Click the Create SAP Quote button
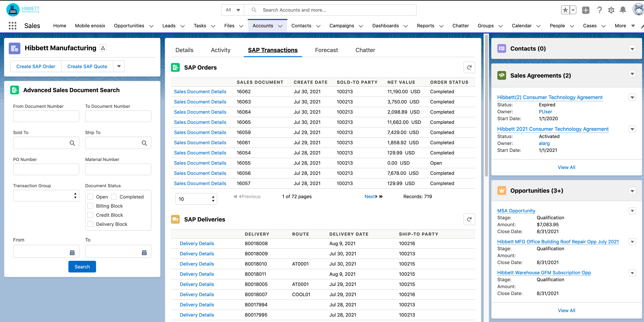644x322 pixels. pyautogui.click(x=87, y=66)
